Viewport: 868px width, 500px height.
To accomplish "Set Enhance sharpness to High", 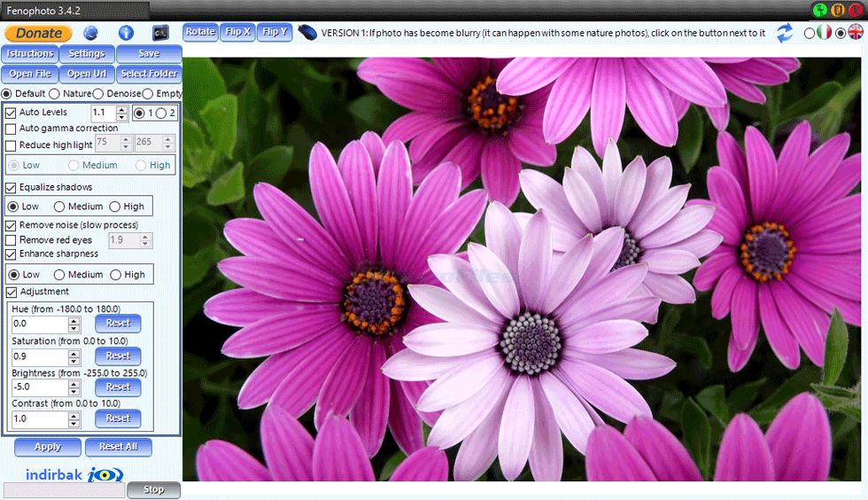I will tap(115, 275).
